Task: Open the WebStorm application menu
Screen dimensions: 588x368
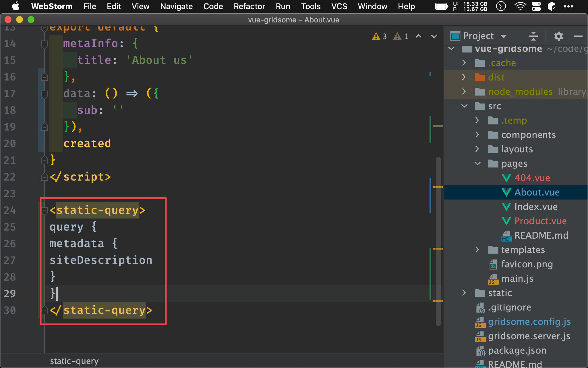Action: coord(52,6)
